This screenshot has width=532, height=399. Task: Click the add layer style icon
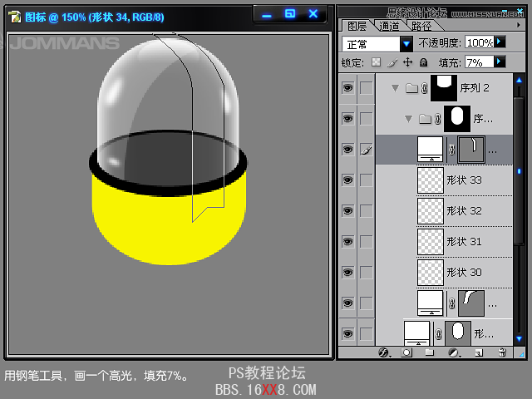[x=384, y=352]
